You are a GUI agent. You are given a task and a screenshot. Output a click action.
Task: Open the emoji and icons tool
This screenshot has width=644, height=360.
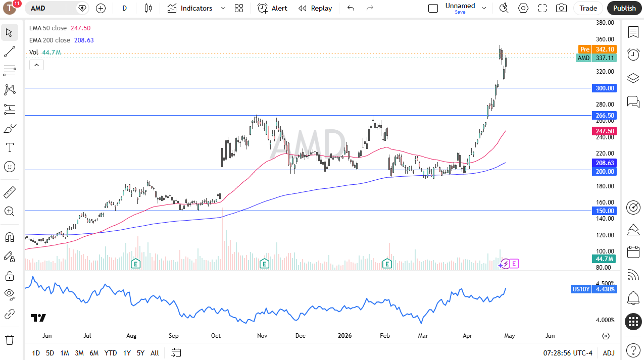(x=9, y=167)
